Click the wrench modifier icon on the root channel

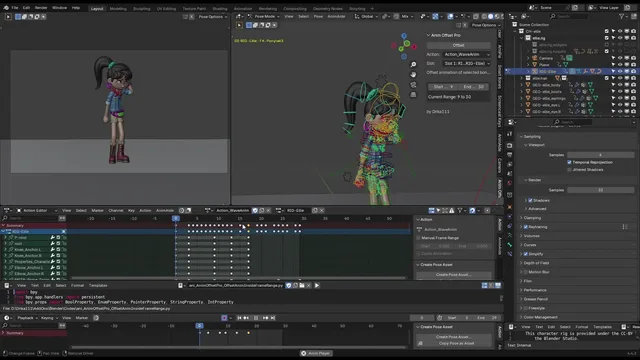[53, 244]
